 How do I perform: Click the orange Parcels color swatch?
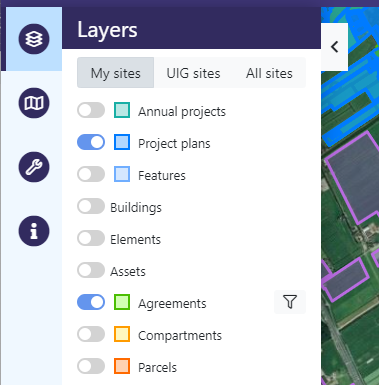pos(122,366)
